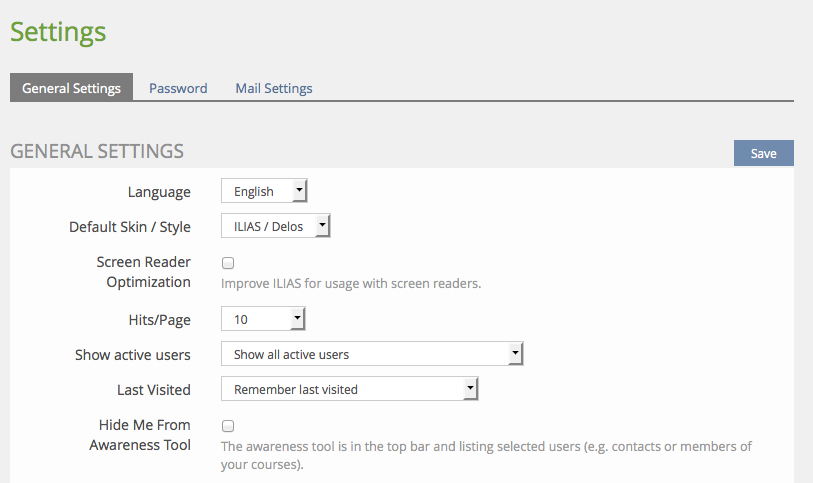Click the green Settings page title

click(58, 31)
